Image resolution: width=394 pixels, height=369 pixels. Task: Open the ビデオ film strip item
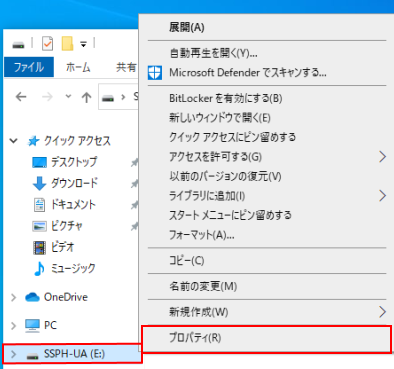tap(54, 247)
